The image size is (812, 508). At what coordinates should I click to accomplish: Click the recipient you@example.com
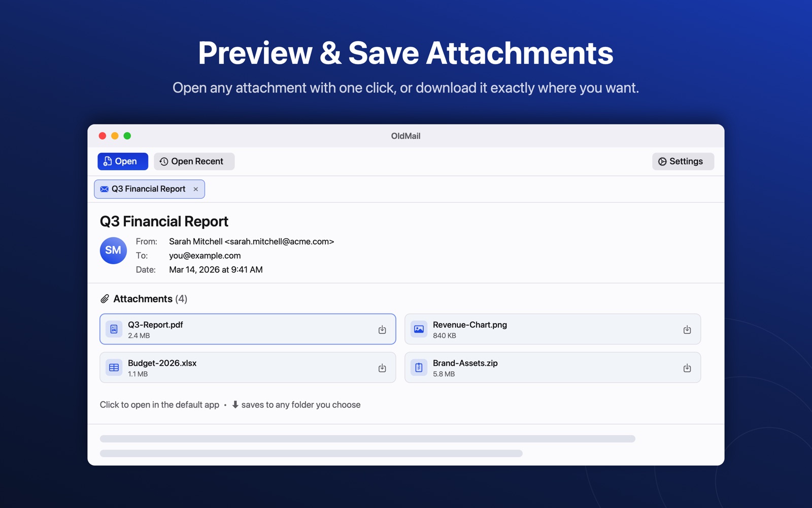point(205,256)
